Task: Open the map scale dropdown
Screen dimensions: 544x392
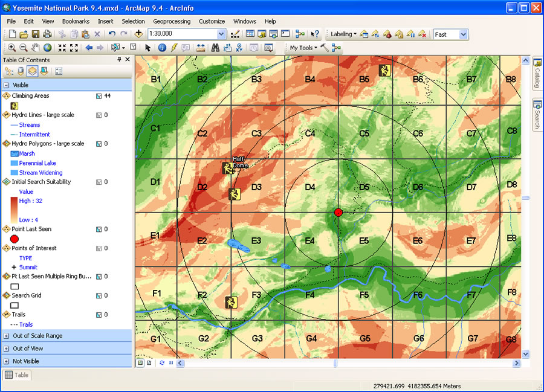Action: pyautogui.click(x=221, y=34)
